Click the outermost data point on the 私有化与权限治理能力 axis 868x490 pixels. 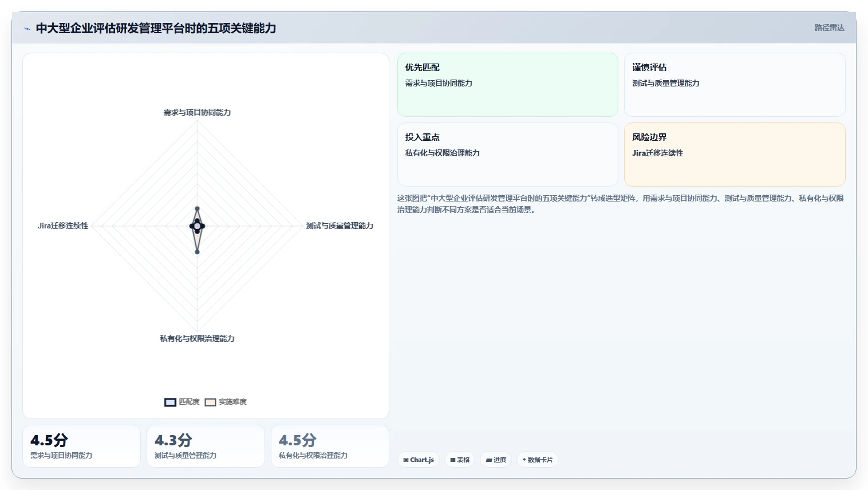[x=197, y=252]
